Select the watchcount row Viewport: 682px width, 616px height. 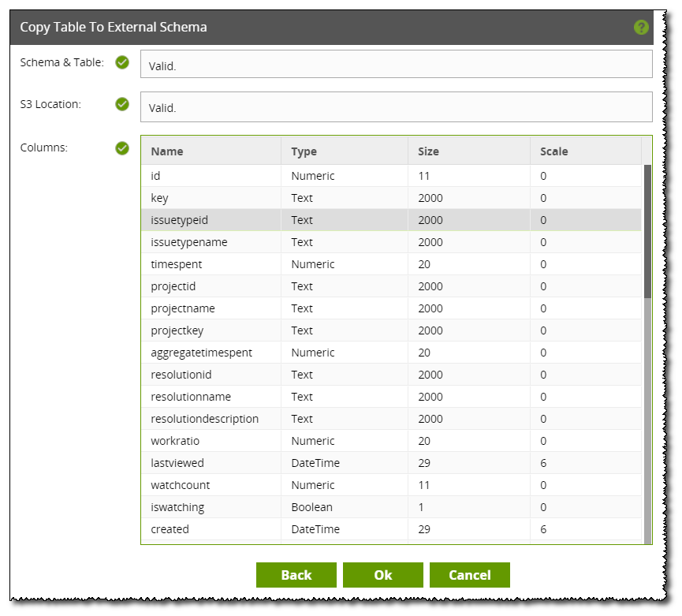[391, 485]
